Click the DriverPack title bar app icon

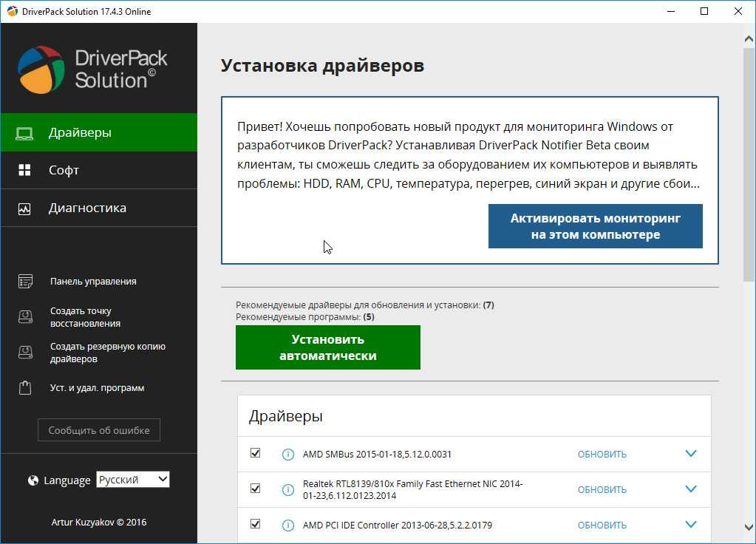click(x=12, y=11)
